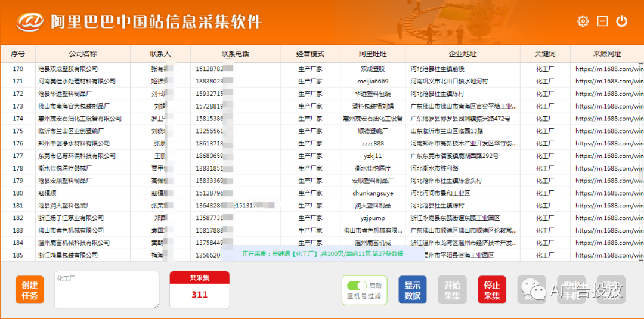Toggle the 座机号过滤 switch

tap(357, 286)
